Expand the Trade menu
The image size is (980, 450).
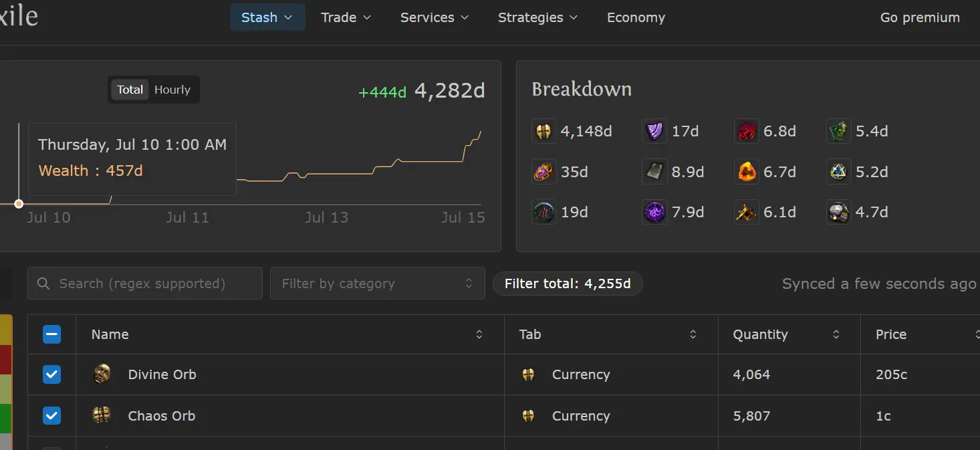[346, 17]
